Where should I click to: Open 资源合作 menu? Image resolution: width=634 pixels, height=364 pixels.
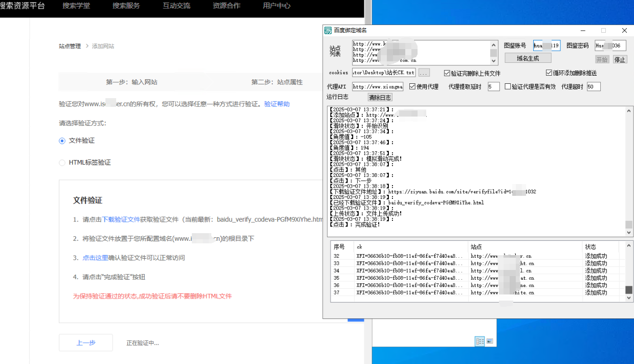pos(226,6)
